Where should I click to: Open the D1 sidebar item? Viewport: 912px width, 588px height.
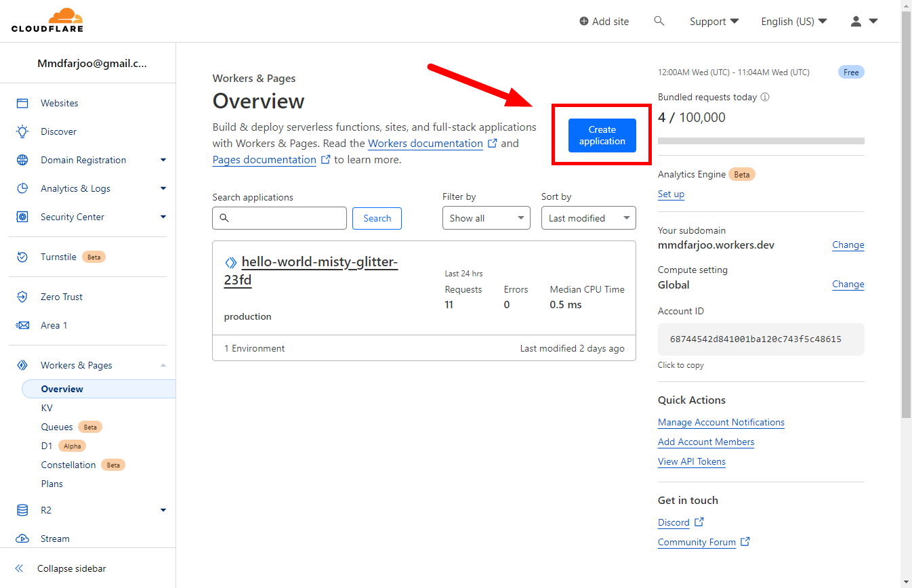coord(46,446)
